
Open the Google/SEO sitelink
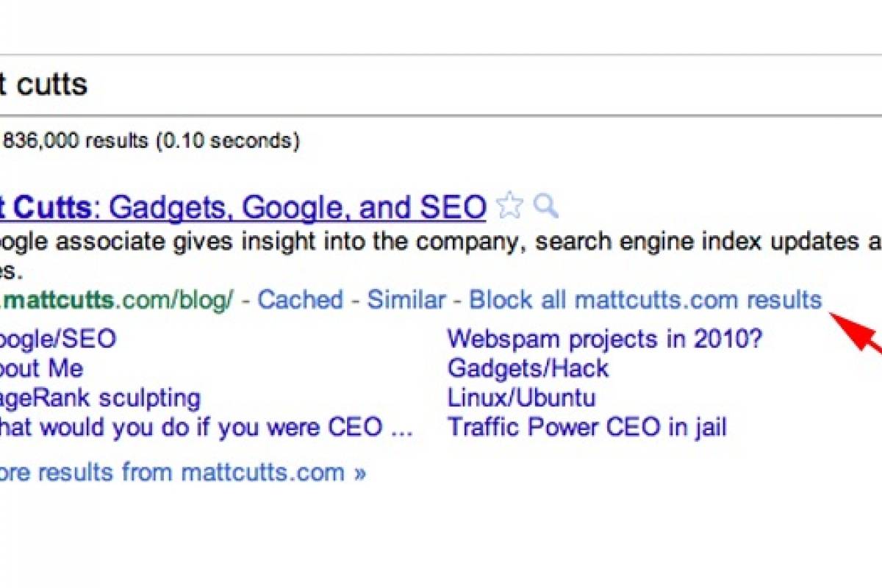[57, 340]
